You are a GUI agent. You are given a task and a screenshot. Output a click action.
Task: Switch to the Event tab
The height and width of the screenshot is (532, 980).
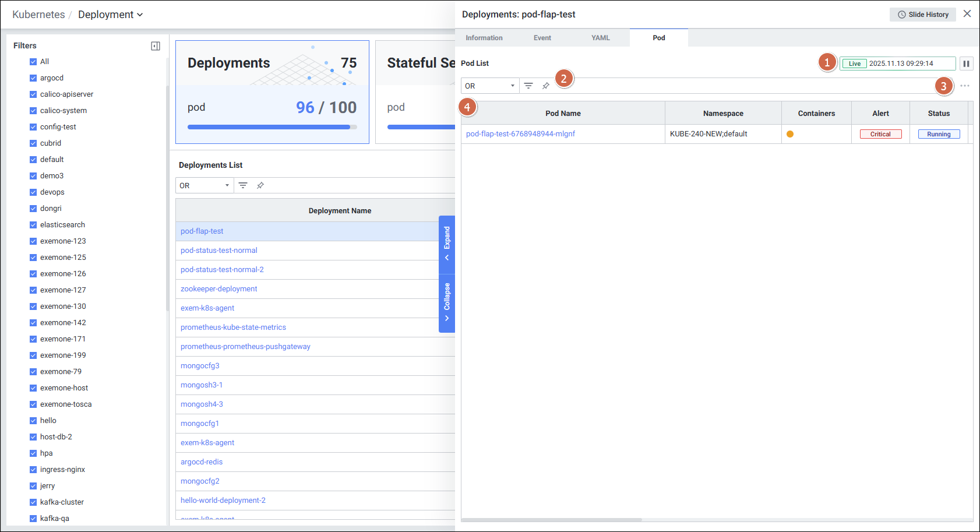(542, 38)
